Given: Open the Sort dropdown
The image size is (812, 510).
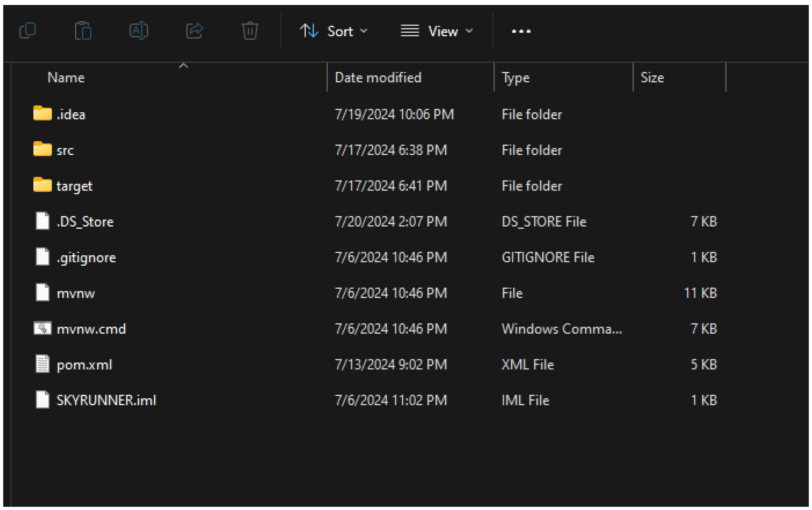Looking at the screenshot, I should click(x=333, y=31).
